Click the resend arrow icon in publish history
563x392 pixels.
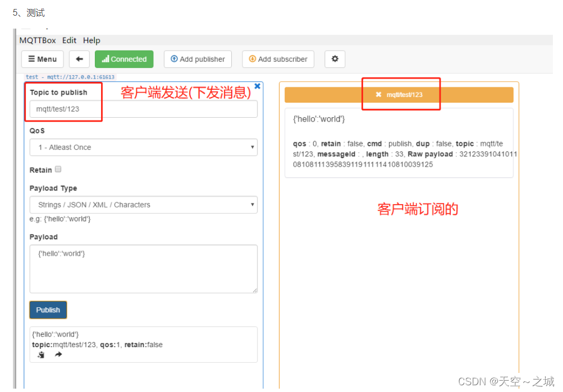pos(58,354)
